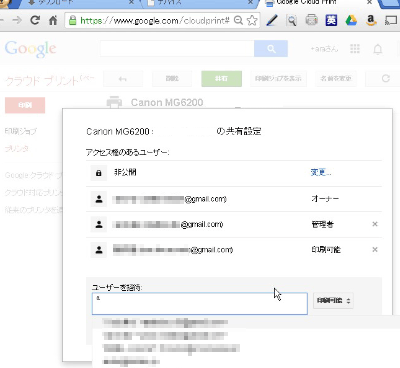Select the 印刷可能 user's person icon
This screenshot has width=400, height=368.
(x=99, y=250)
